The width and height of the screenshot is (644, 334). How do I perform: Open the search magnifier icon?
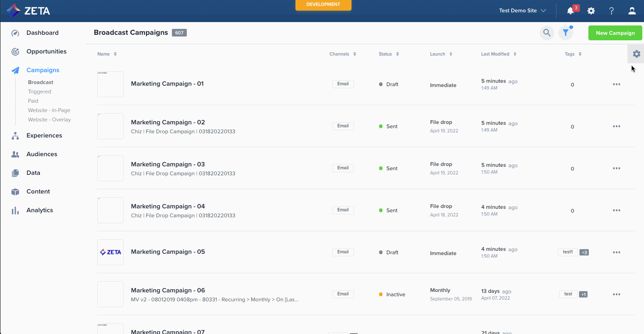pyautogui.click(x=547, y=33)
